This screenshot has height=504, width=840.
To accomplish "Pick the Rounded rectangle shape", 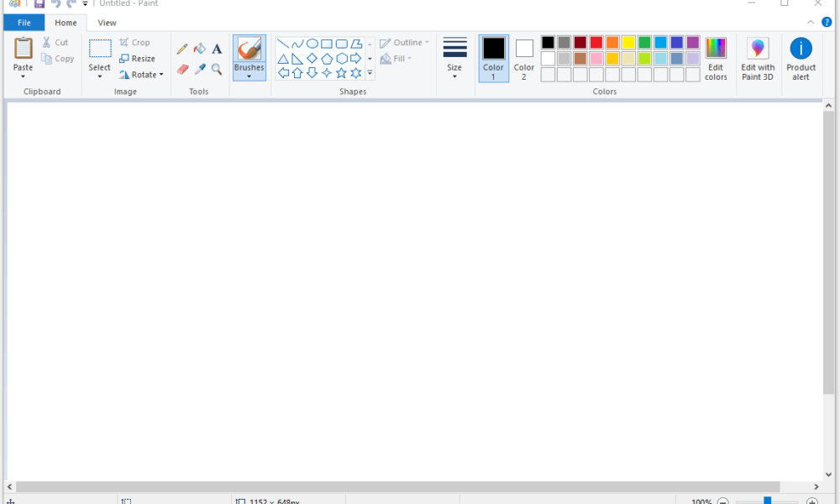I will pyautogui.click(x=342, y=42).
